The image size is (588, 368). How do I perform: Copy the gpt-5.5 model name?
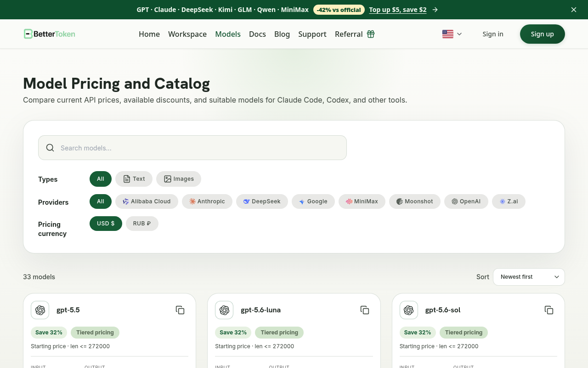[x=180, y=310]
